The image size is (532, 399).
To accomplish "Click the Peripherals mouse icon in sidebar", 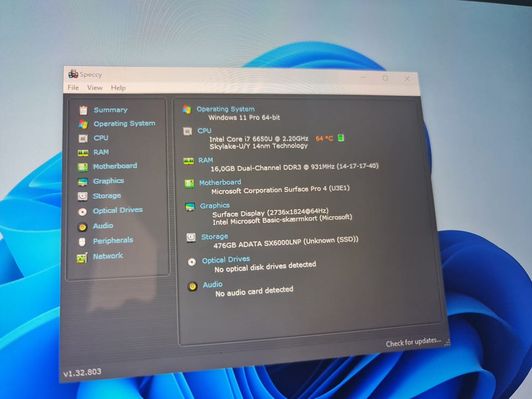I will coord(82,242).
